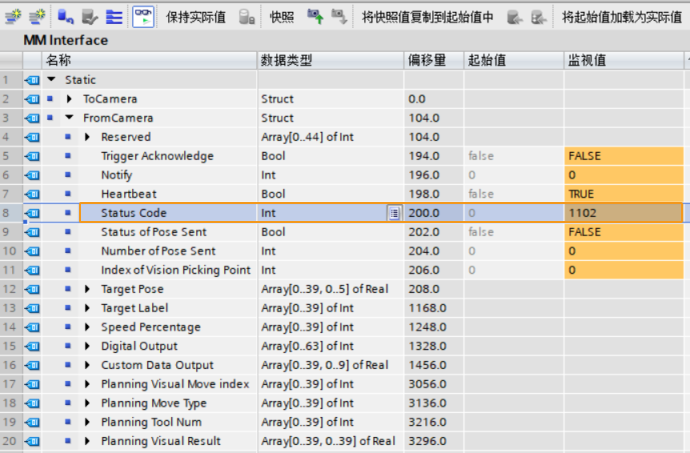The height and width of the screenshot is (453, 690).
Task: Click start value field of Status Code
Action: (x=514, y=213)
